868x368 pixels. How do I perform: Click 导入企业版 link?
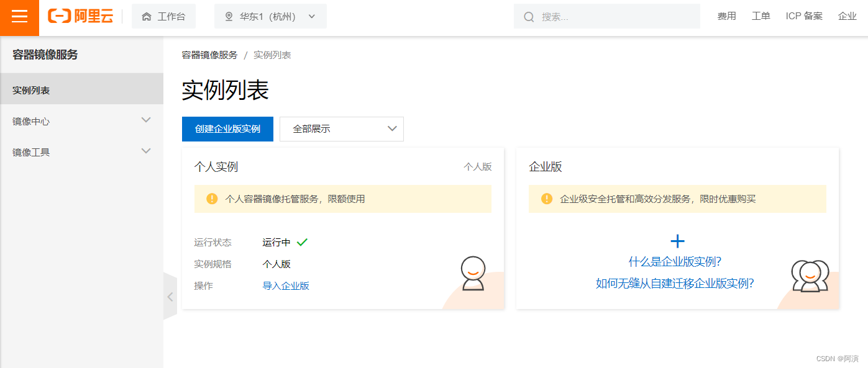click(286, 285)
